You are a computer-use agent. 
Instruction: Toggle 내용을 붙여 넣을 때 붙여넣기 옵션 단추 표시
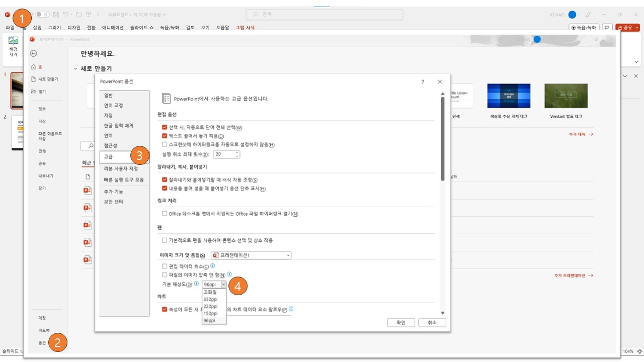click(x=165, y=188)
